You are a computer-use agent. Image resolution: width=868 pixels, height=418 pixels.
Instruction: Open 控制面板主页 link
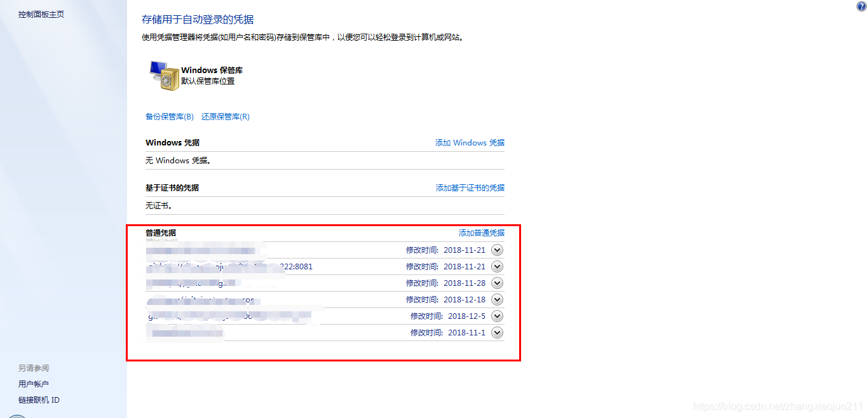(41, 14)
